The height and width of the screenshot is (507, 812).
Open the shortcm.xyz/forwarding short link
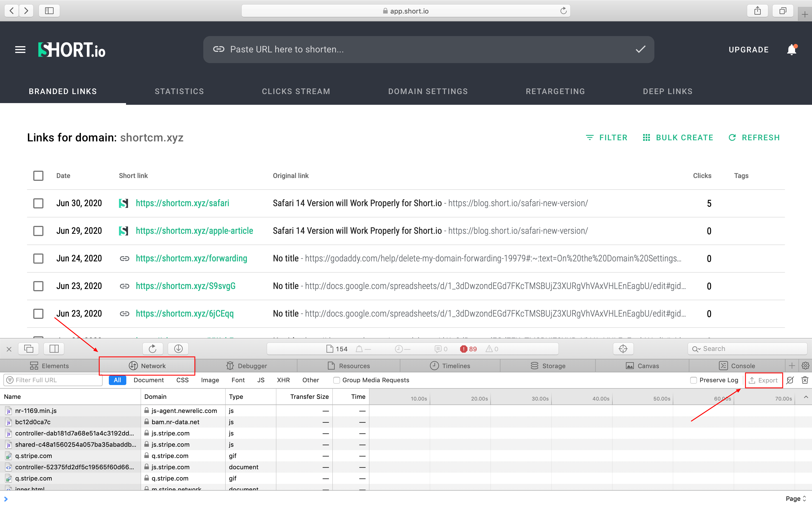pyautogui.click(x=191, y=258)
